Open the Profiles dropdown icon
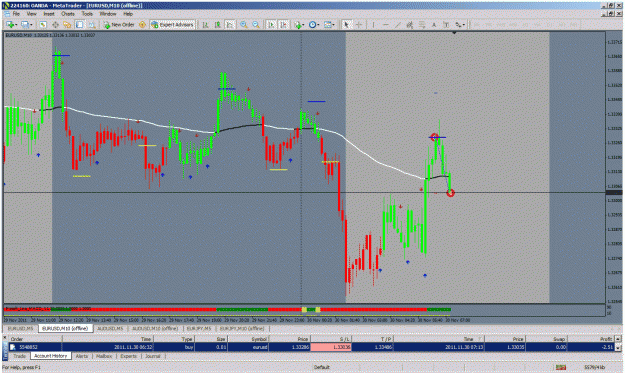The height and width of the screenshot is (373, 625). tap(26, 25)
